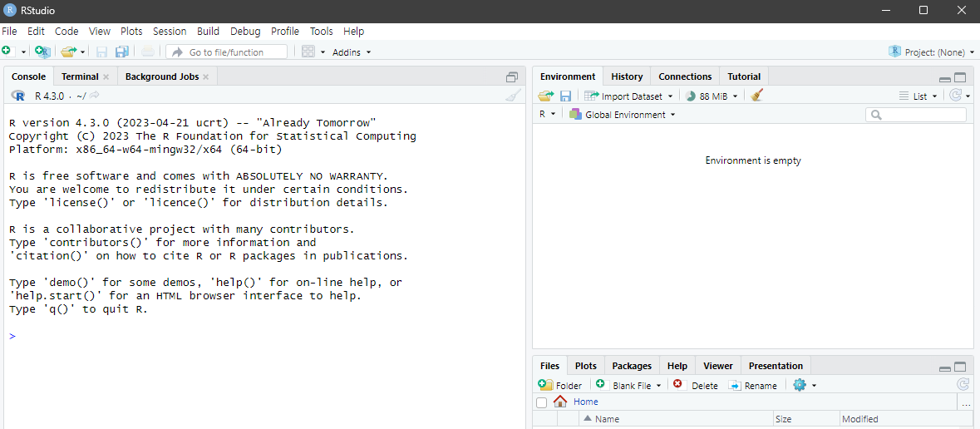Switch to the Background Jobs tab
Screen dimensions: 980x429
(x=162, y=76)
